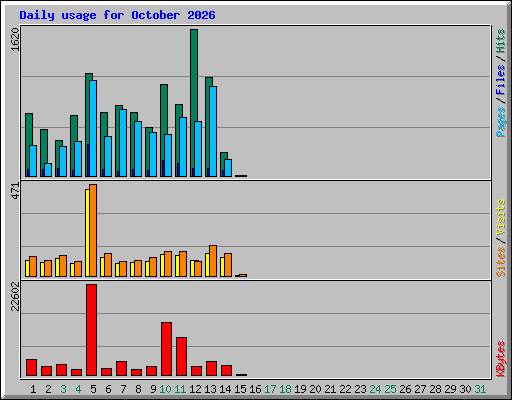Click the green "Hits" legend label

[x=501, y=41]
